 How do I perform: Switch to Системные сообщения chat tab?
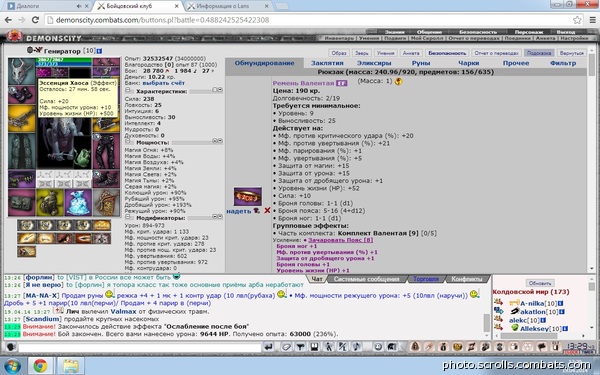(366, 279)
